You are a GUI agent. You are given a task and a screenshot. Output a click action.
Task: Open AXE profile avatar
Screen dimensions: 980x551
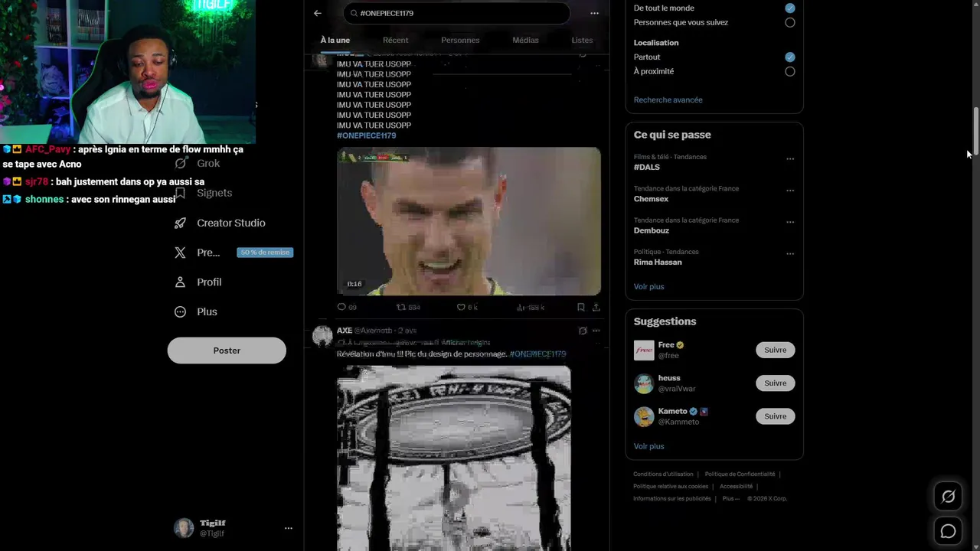pyautogui.click(x=322, y=336)
